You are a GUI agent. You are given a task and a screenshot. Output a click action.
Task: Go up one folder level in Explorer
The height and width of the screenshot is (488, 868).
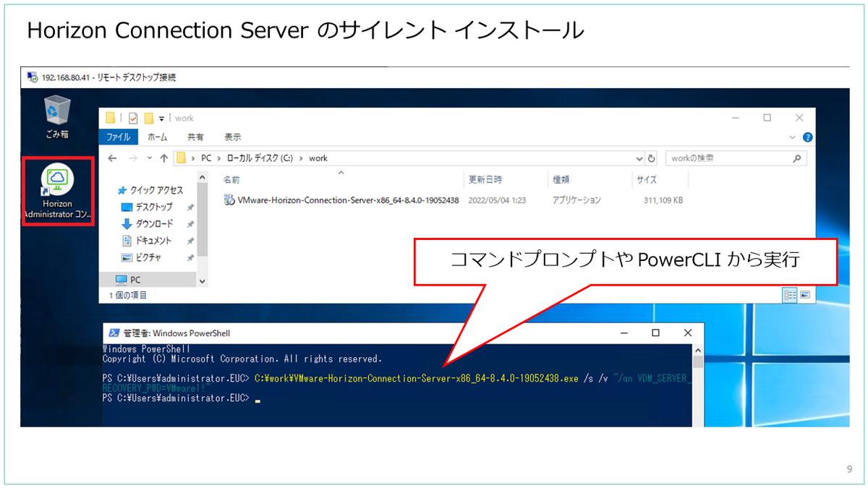[164, 158]
